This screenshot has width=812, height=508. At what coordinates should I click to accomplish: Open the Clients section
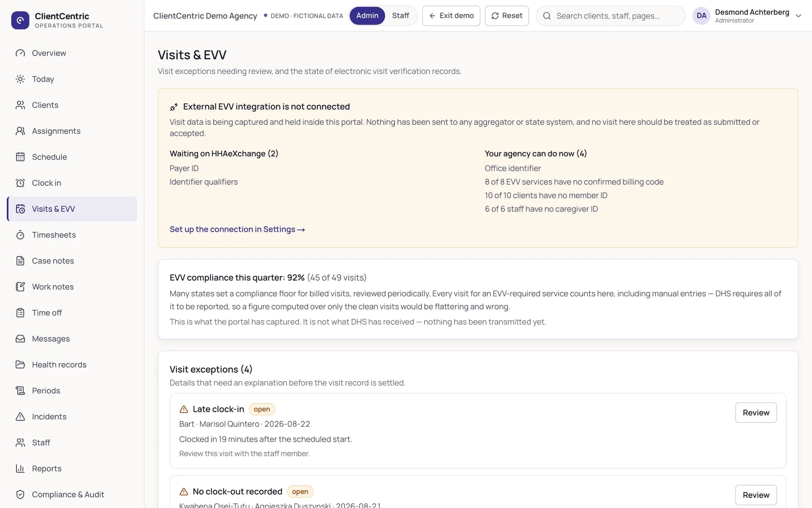click(72, 105)
